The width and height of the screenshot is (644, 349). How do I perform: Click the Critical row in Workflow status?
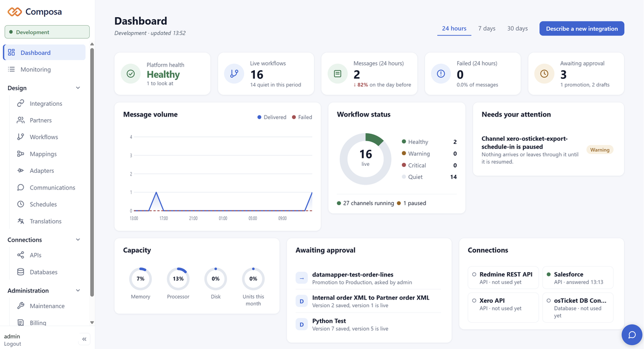pyautogui.click(x=429, y=165)
